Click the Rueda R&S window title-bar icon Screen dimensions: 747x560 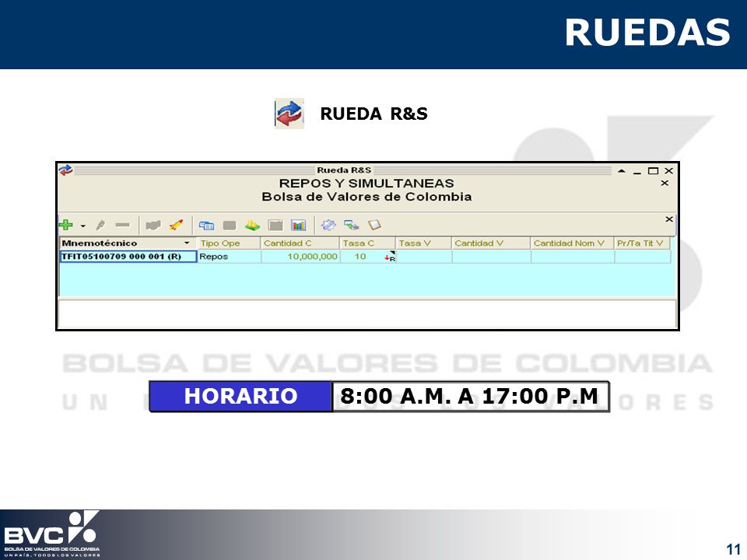pyautogui.click(x=65, y=170)
